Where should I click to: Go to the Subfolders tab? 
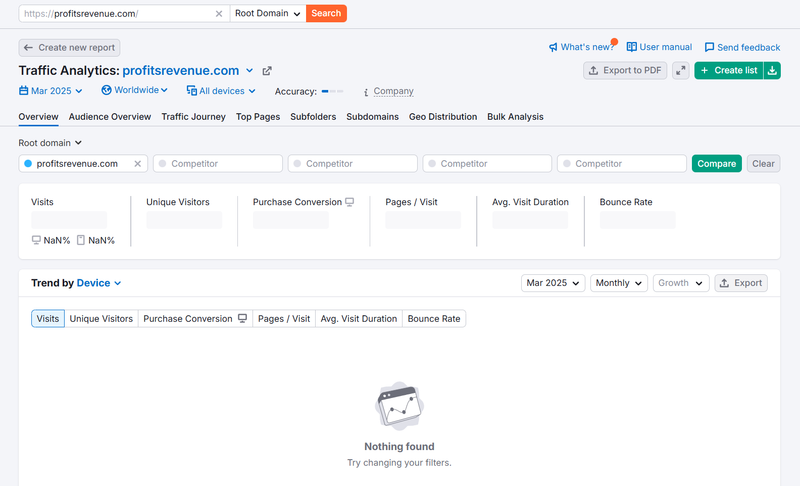click(313, 117)
